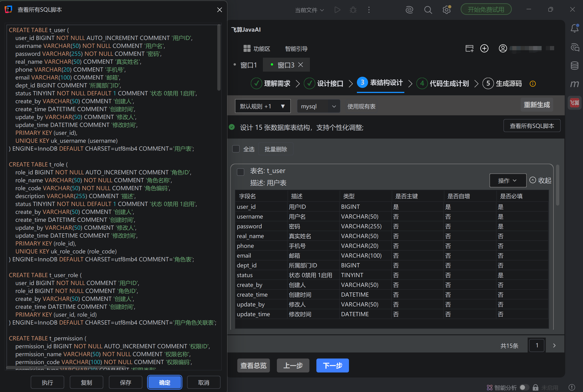583x392 pixels.
Task: Click the add plus circle icon
Action: [484, 48]
